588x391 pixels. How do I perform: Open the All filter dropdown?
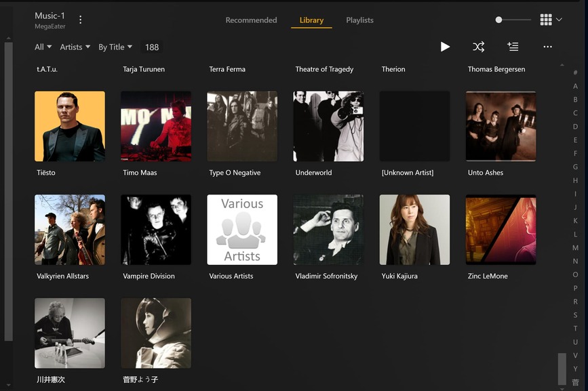[x=43, y=47]
